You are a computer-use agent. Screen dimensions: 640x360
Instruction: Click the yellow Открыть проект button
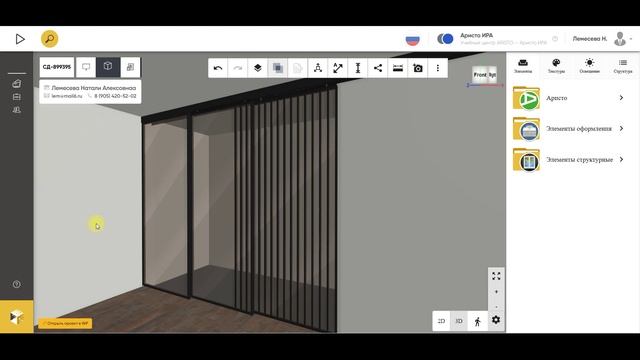pos(65,323)
